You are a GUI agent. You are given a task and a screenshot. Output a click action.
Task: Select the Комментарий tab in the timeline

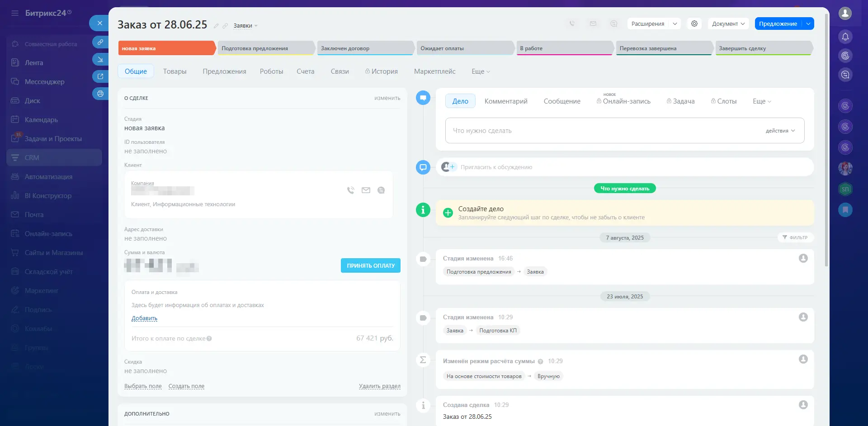tap(505, 101)
